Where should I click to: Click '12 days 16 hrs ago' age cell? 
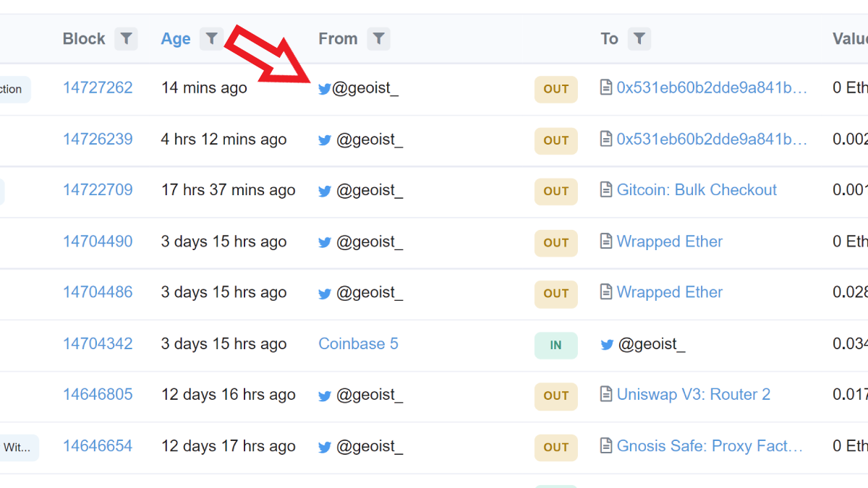tap(228, 395)
